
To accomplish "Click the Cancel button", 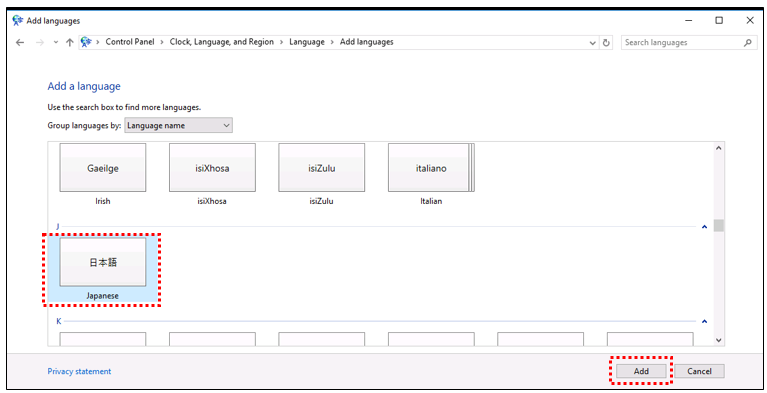I will pos(699,371).
